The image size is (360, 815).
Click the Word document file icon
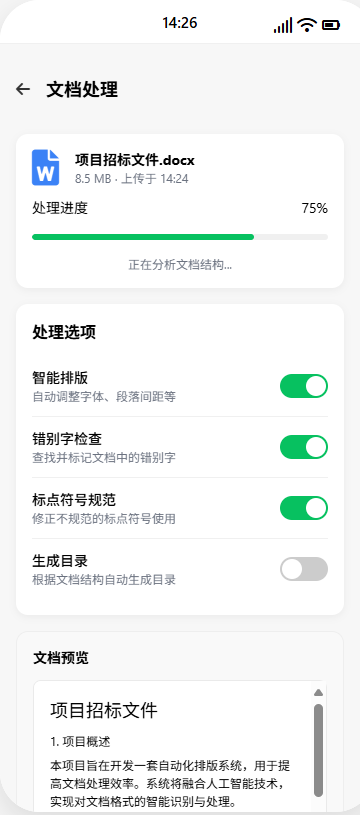[x=46, y=167]
